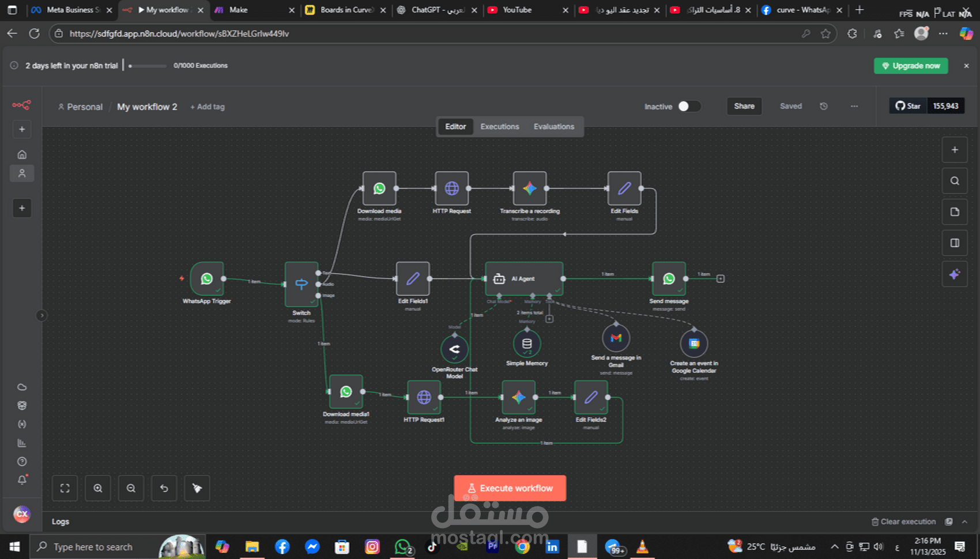Add a tool to the AI Agent
Screen dimensions: 980x559
(x=549, y=319)
